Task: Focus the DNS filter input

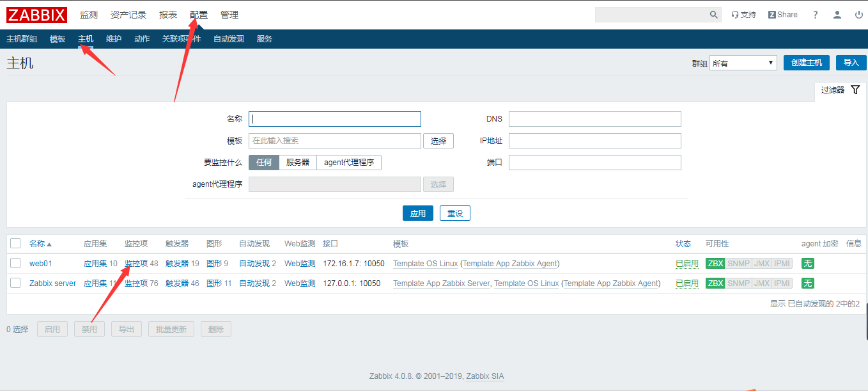Action: [595, 119]
